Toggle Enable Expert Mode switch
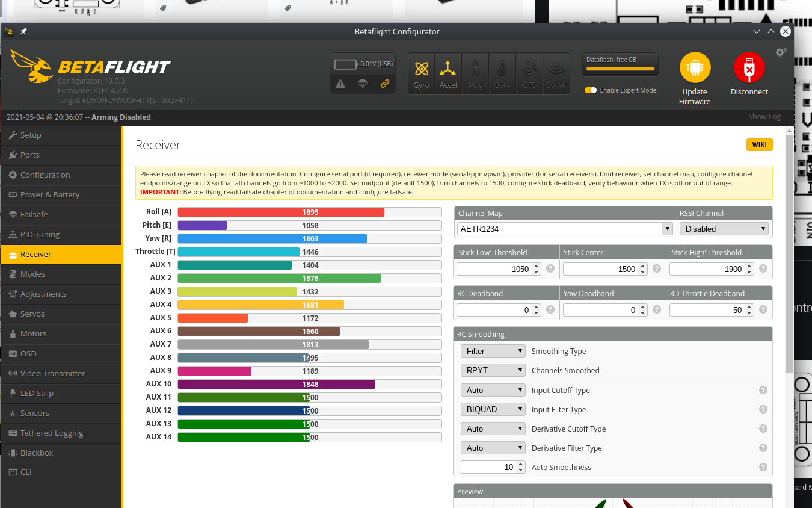 click(591, 90)
